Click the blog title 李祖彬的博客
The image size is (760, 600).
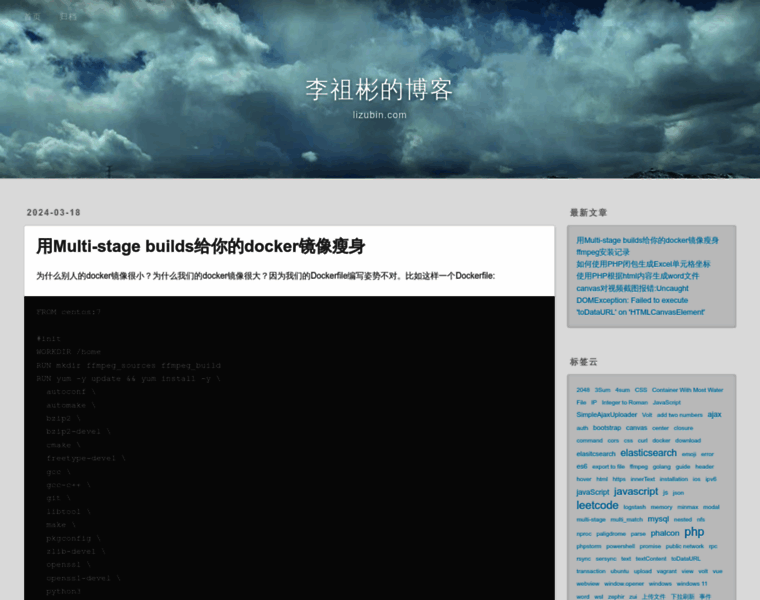click(380, 90)
